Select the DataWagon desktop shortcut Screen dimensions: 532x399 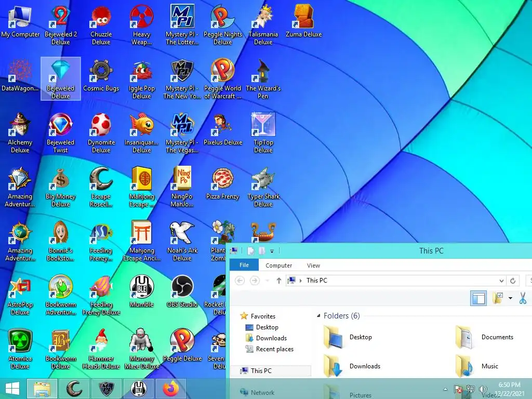pos(20,75)
